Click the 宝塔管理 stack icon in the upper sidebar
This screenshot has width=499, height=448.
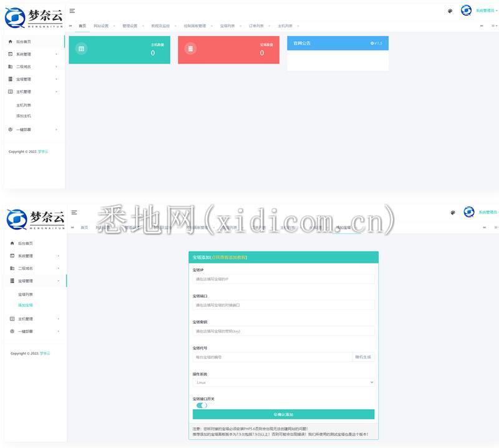10,79
